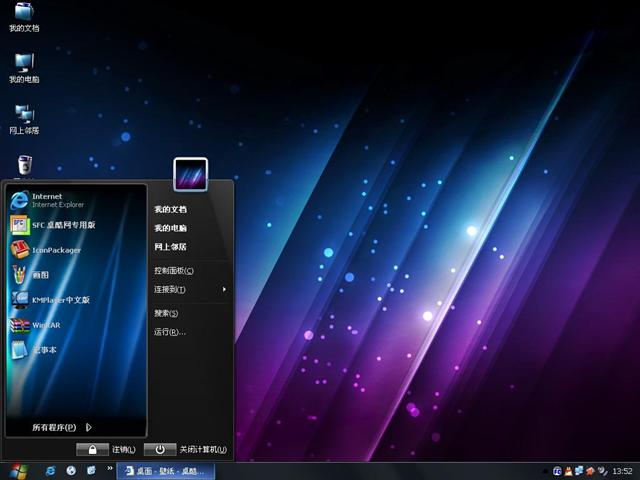Click the 注销(L) log off button
Image resolution: width=640 pixels, height=480 pixels.
(x=107, y=450)
